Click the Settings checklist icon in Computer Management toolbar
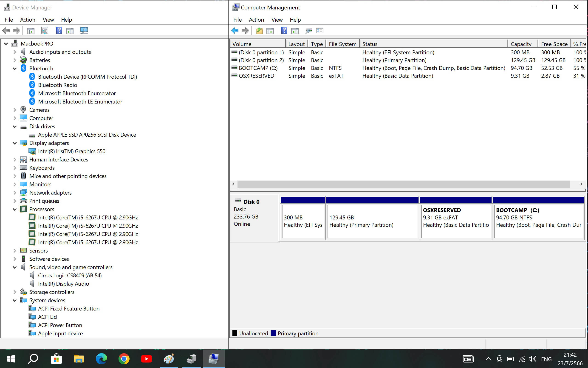The width and height of the screenshot is (588, 368). point(319,31)
